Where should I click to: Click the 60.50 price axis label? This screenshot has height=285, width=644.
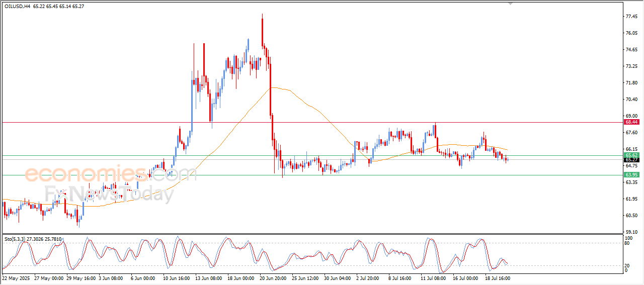click(632, 216)
